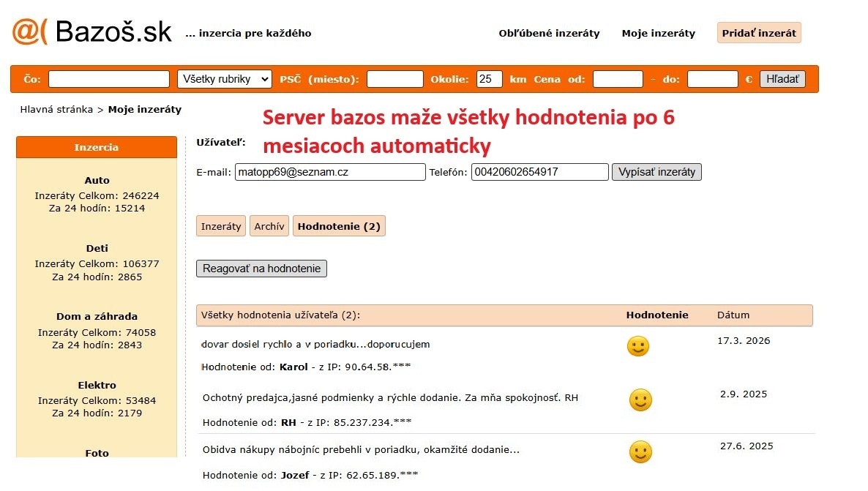Go to Hlavná stránka breadcrumb link
Viewport: 868px width, 491px height.
[56, 109]
